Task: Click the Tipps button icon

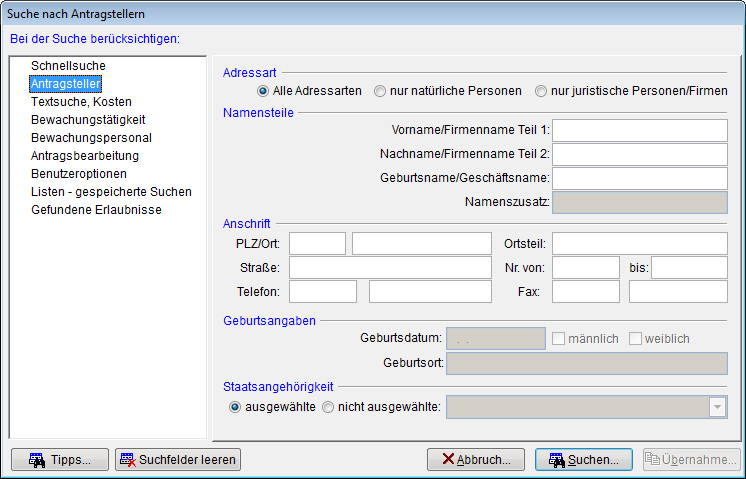Action: pyautogui.click(x=36, y=460)
